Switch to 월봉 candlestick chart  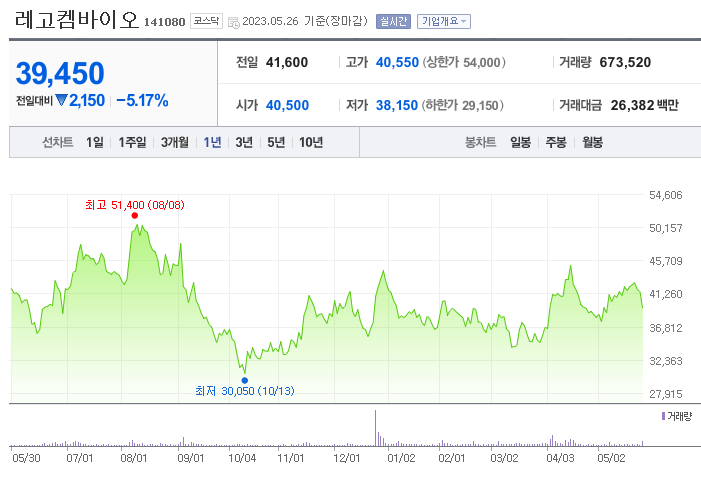pos(592,142)
